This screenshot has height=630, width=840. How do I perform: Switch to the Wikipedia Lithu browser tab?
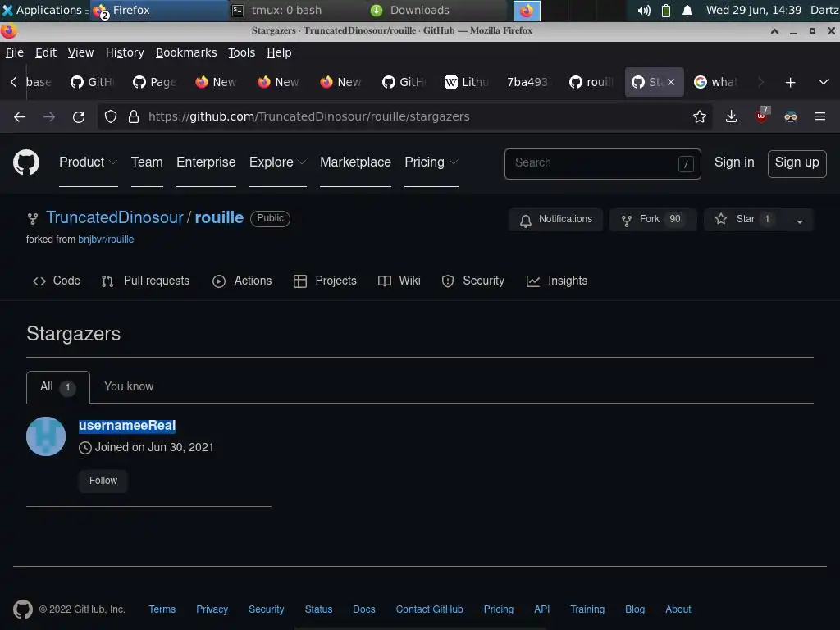point(467,82)
